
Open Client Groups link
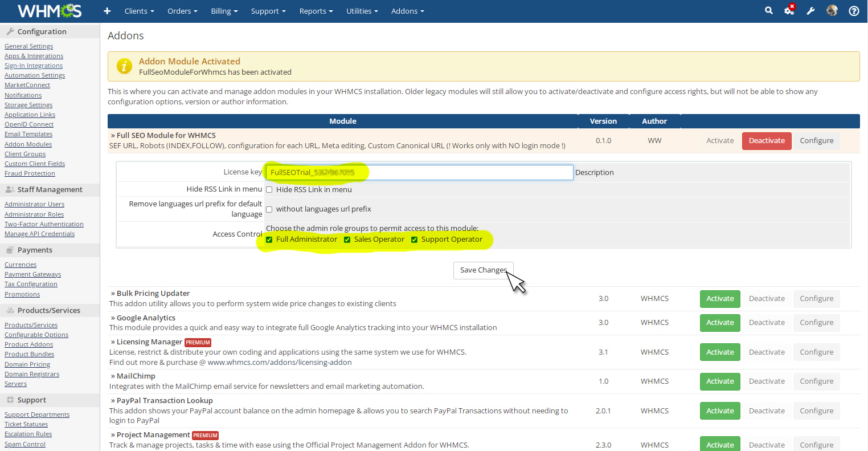point(25,154)
